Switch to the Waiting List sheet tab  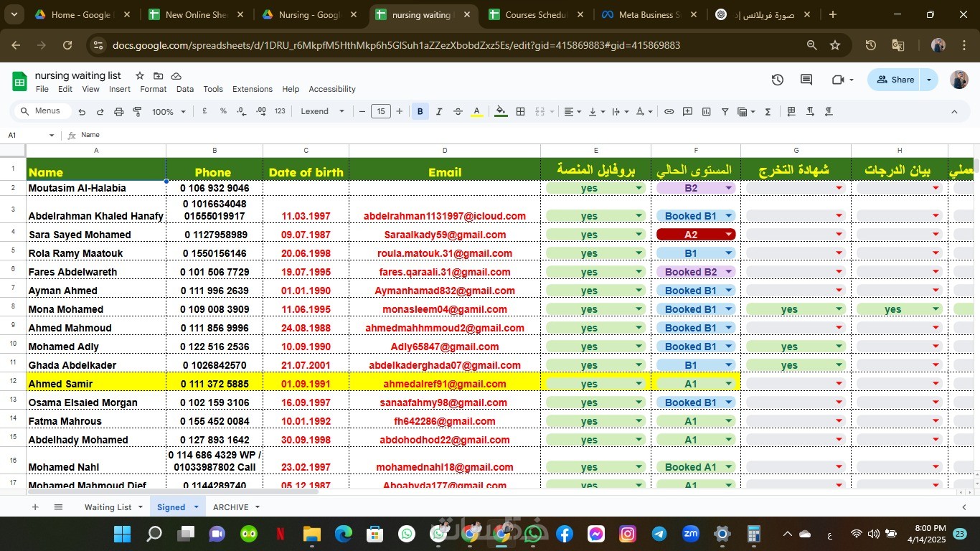tap(108, 507)
